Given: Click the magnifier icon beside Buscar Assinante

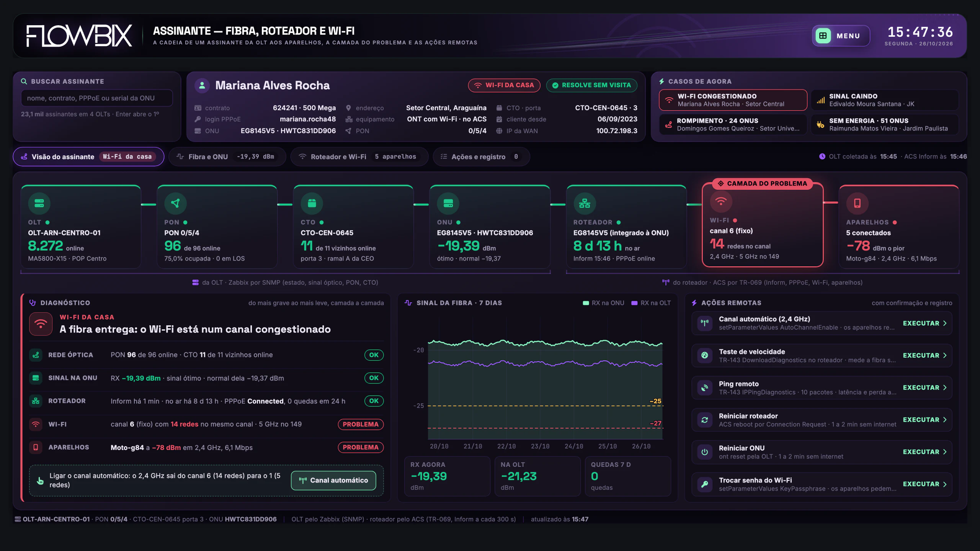Looking at the screenshot, I should click(24, 82).
